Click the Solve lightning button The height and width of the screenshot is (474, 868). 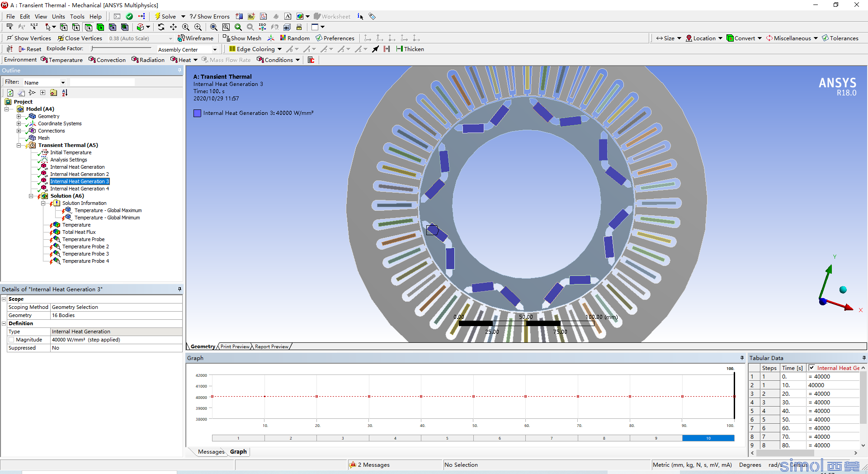(165, 16)
